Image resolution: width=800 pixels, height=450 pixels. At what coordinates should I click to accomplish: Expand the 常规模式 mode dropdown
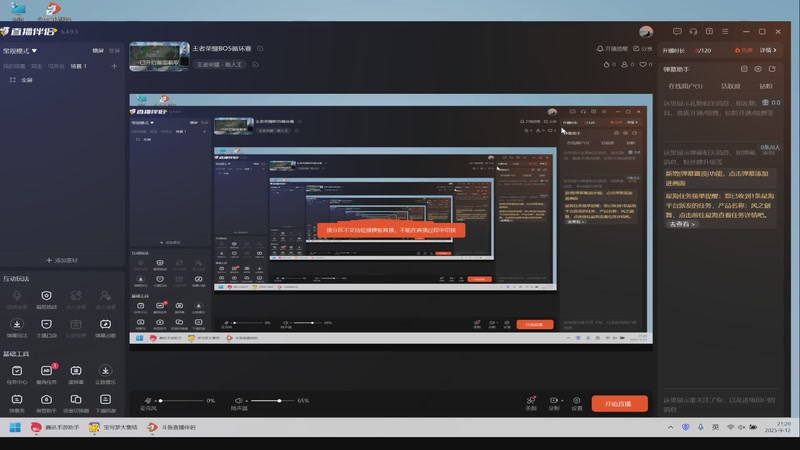[x=20, y=51]
